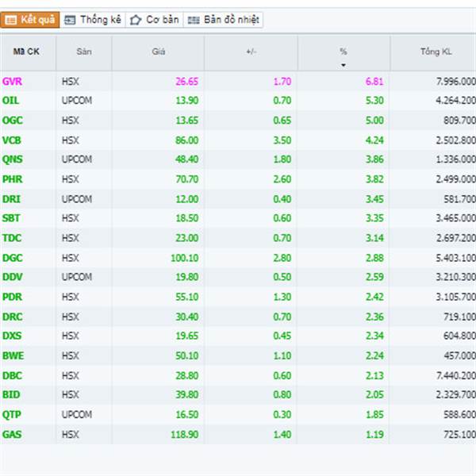476x476 pixels.
Task: Click the Thống kê table icon
Action: coord(70,20)
